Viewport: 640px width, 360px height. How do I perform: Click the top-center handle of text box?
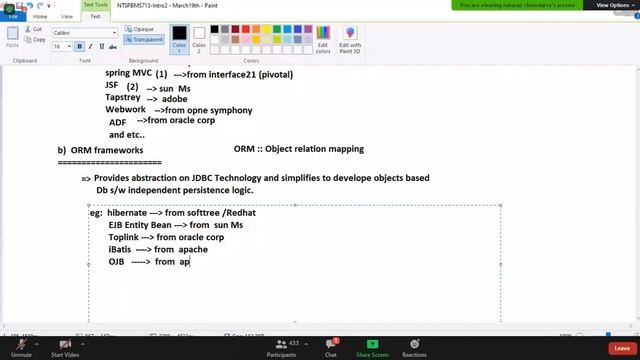click(295, 205)
